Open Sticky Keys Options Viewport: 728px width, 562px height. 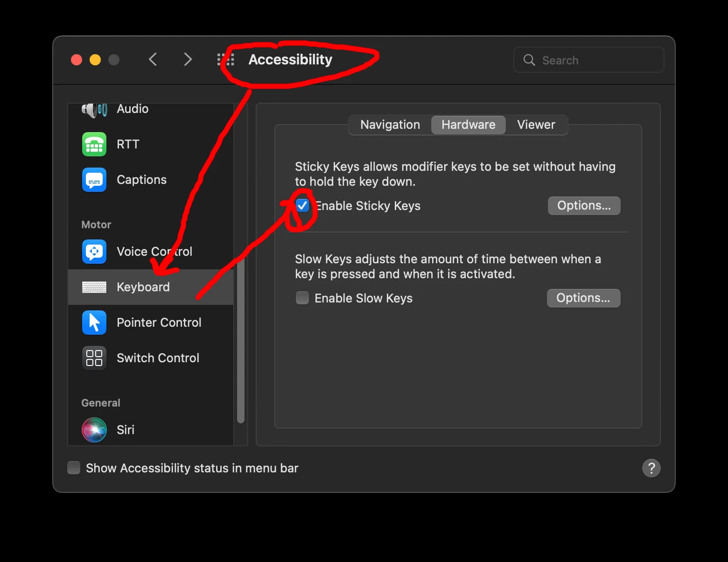click(x=584, y=206)
